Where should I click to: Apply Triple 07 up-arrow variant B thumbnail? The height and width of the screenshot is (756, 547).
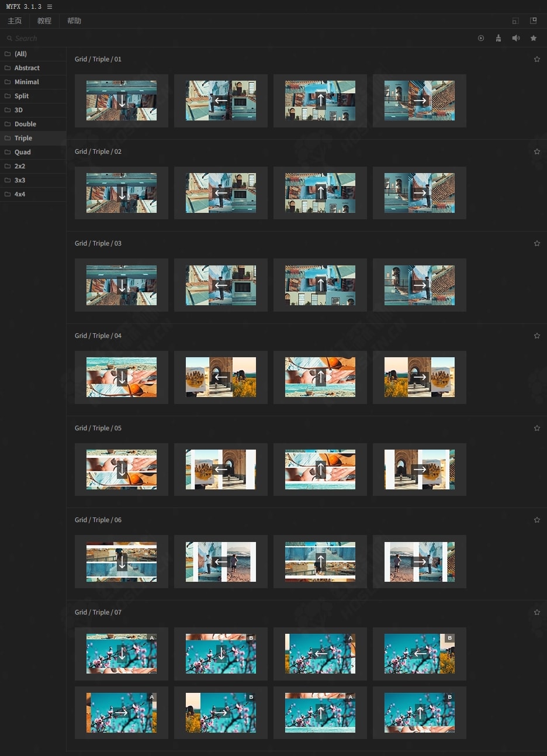(420, 713)
